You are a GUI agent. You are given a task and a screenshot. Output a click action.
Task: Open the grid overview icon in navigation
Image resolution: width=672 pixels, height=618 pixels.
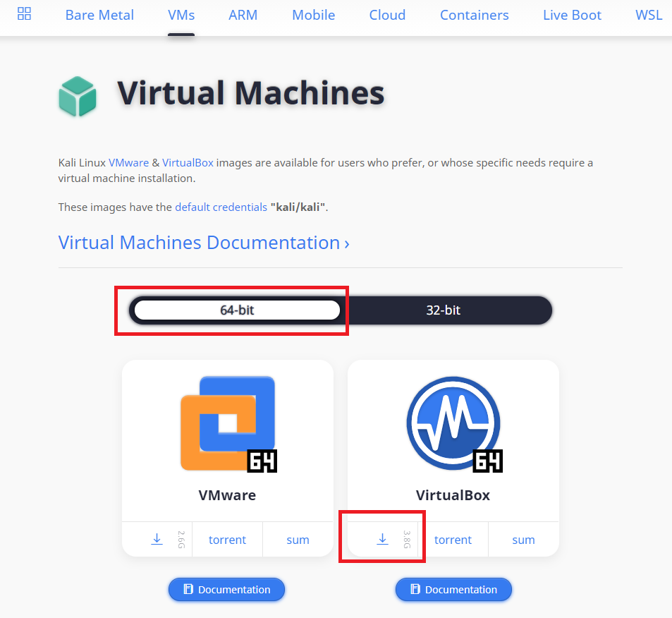[x=24, y=13]
